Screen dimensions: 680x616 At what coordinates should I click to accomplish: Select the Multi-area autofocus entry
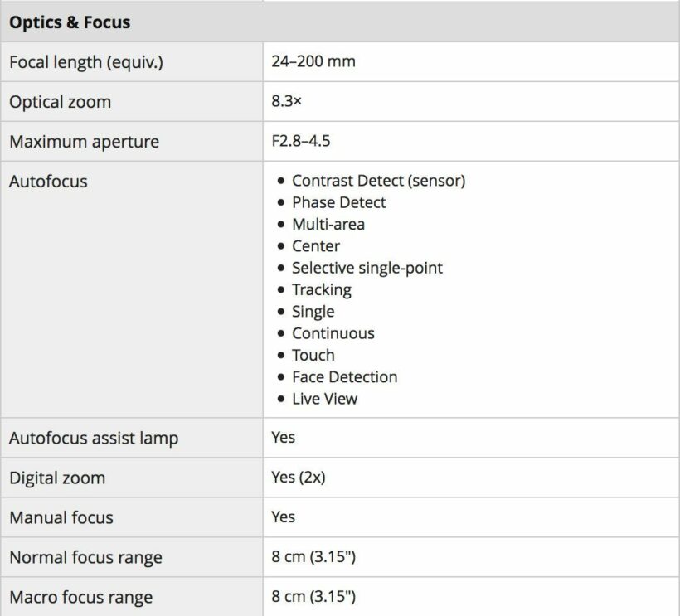click(x=328, y=224)
